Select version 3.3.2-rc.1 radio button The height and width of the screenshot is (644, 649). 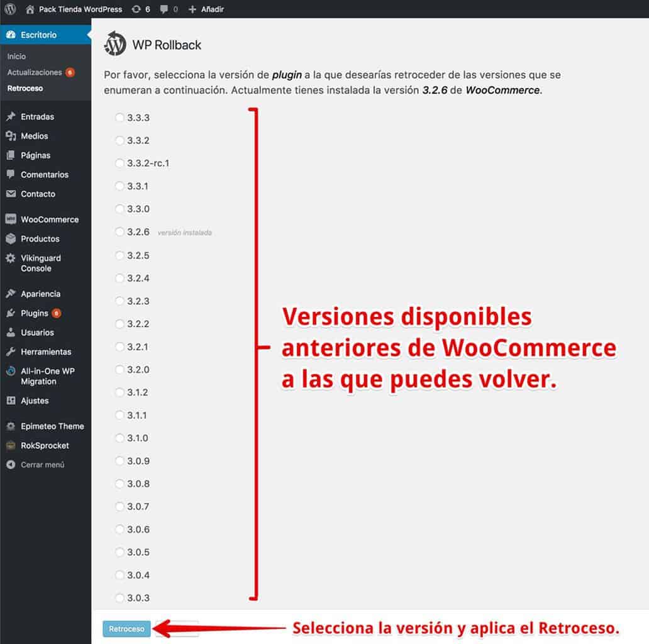click(119, 163)
